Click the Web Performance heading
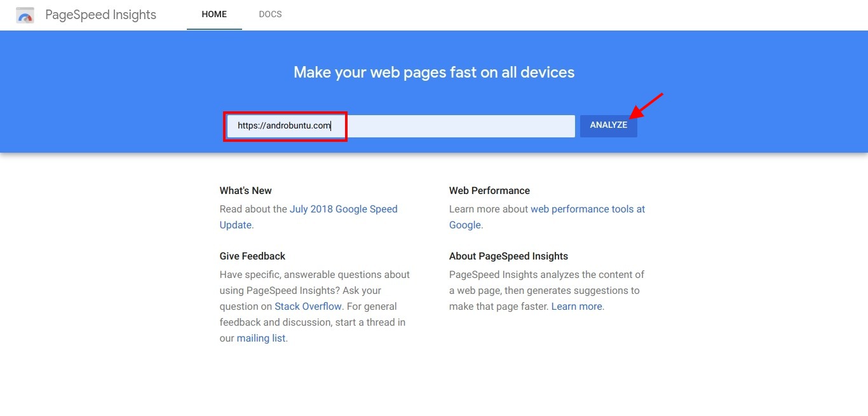 (489, 190)
